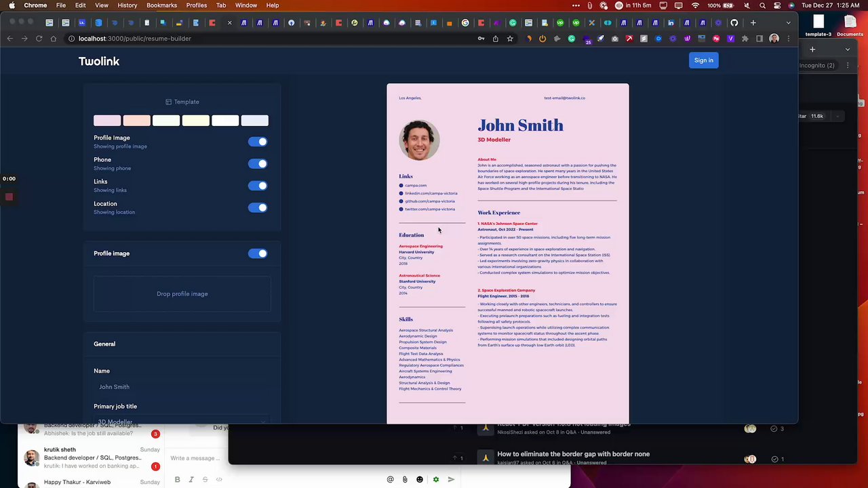This screenshot has height=488, width=868.
Task: Close the current active tab
Action: 229,23
